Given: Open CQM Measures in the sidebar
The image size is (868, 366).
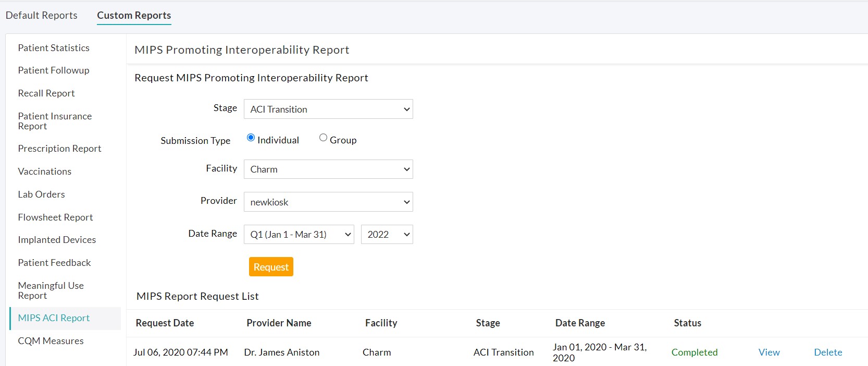Looking at the screenshot, I should [51, 341].
